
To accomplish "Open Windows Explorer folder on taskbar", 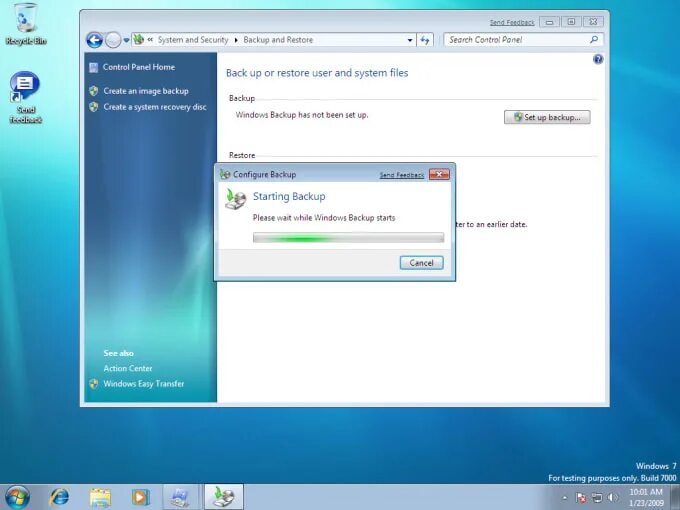I will (x=100, y=497).
